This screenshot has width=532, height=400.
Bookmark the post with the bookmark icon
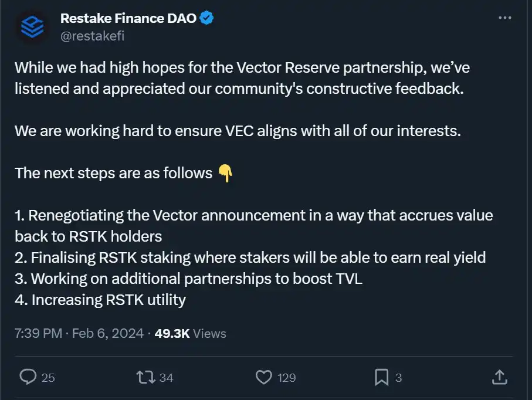coord(382,377)
